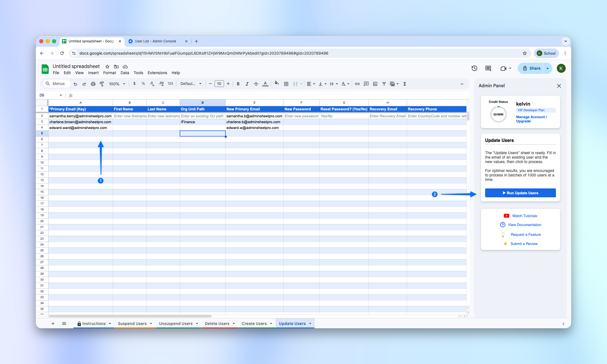
Task: Expand the font family dropdown
Action: click(x=191, y=84)
